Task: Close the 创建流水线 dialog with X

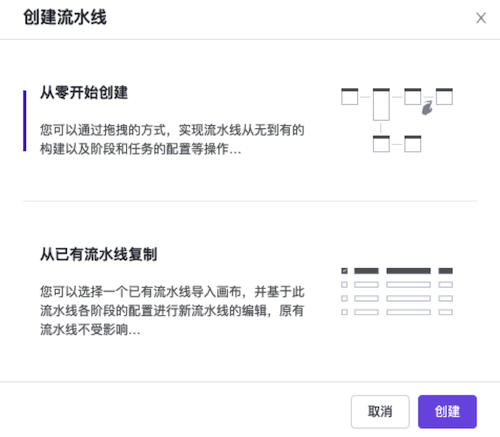Action: click(x=481, y=18)
